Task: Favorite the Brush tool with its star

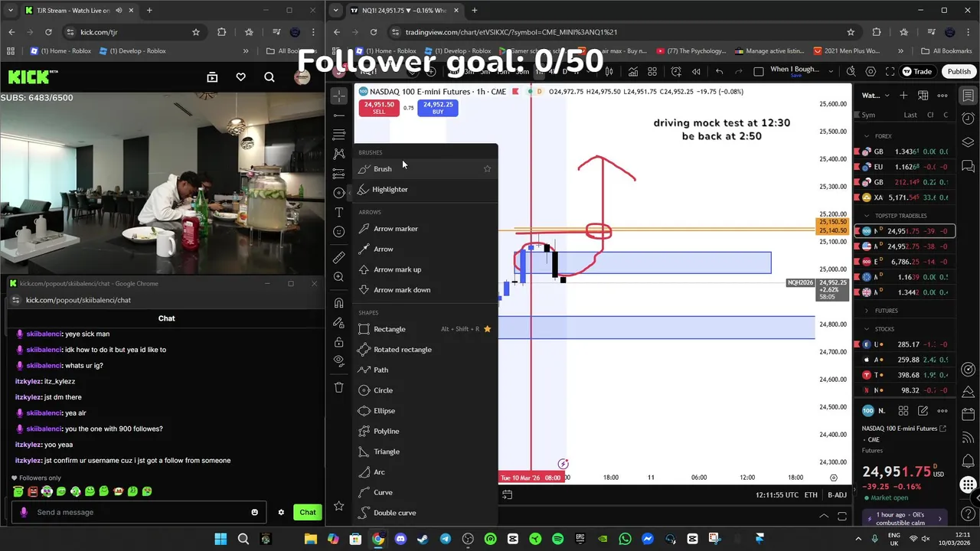Action: pyautogui.click(x=487, y=168)
